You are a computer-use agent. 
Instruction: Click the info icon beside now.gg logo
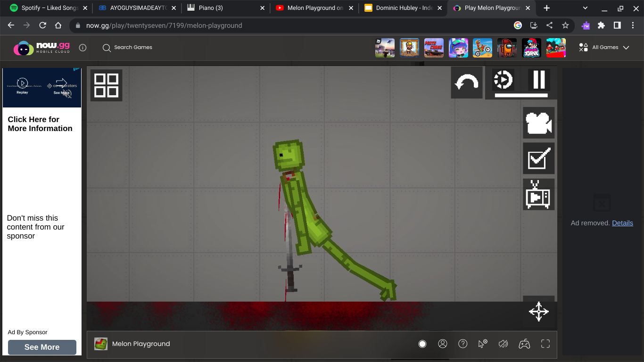(83, 48)
